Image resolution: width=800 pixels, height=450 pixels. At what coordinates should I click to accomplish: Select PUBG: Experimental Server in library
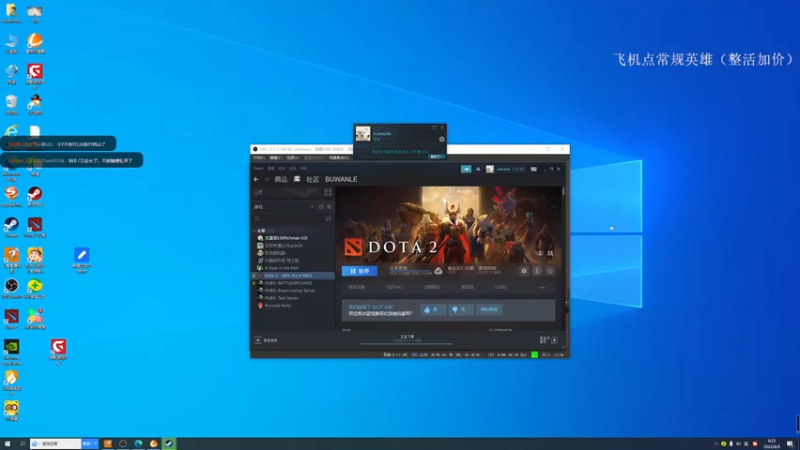(x=289, y=291)
